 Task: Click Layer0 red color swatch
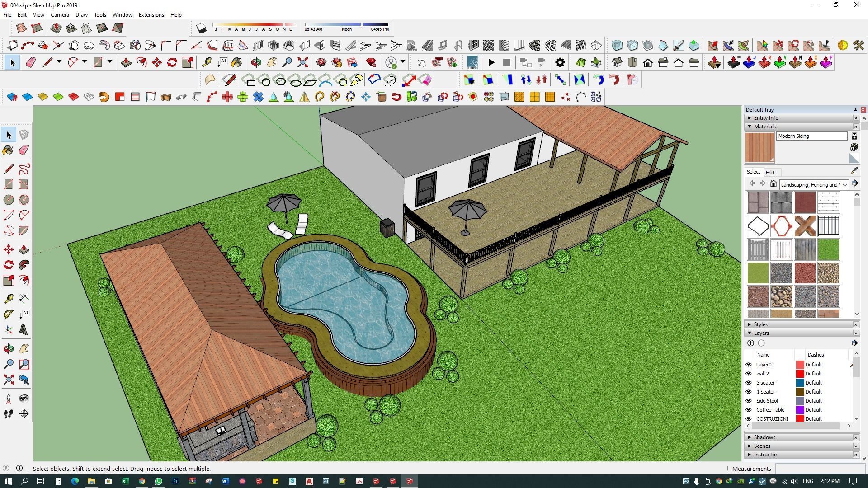tap(800, 365)
